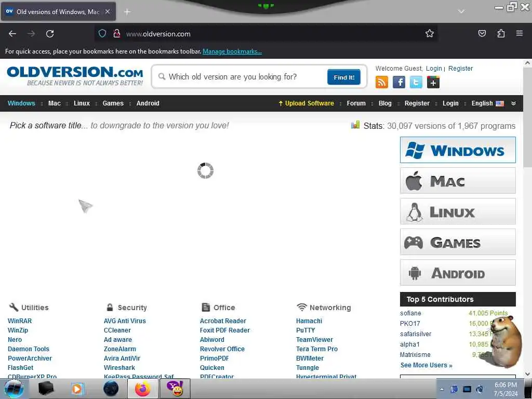Open the Mac menu item
The height and width of the screenshot is (399, 532).
tap(54, 103)
